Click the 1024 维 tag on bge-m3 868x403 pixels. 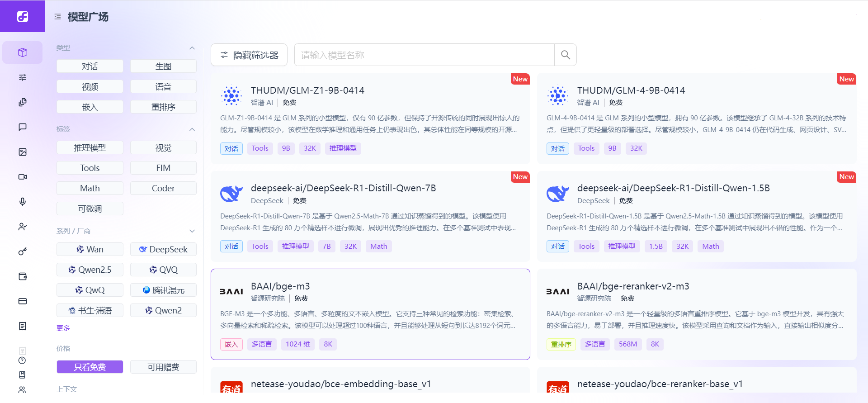point(298,344)
